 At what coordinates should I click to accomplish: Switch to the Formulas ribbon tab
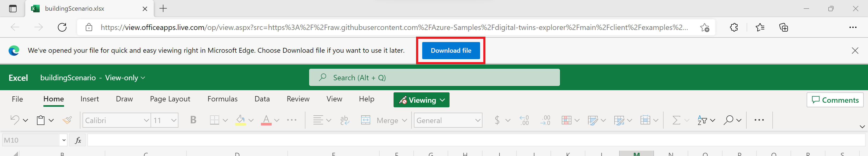(x=222, y=98)
